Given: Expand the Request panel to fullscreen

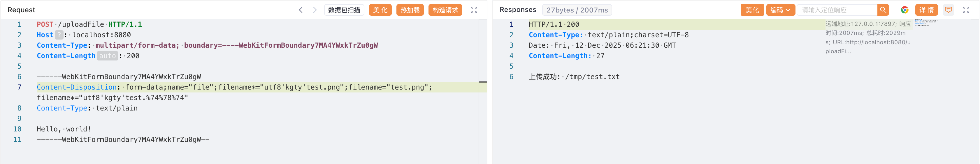Looking at the screenshot, I should 474,10.
